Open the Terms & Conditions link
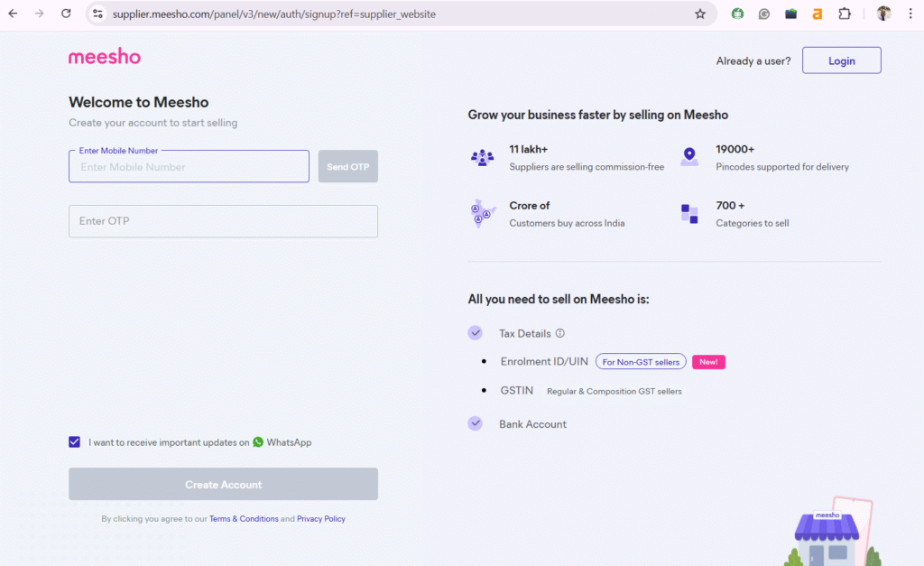Image resolution: width=924 pixels, height=566 pixels. click(244, 519)
